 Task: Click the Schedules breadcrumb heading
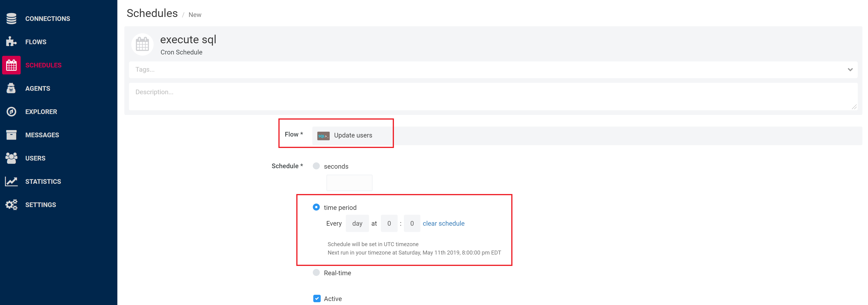click(152, 13)
